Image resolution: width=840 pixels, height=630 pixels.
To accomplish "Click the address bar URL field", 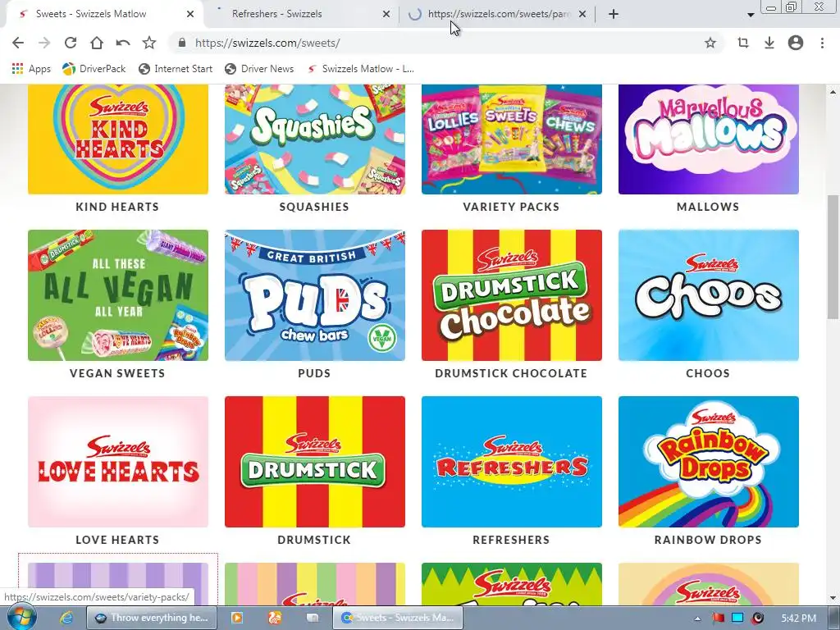I will tap(445, 43).
